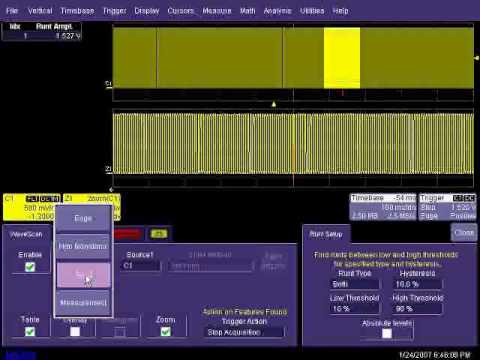The width and height of the screenshot is (480, 360).
Task: Edit the Hysteresis 10.0 % field
Action: pyautogui.click(x=417, y=284)
